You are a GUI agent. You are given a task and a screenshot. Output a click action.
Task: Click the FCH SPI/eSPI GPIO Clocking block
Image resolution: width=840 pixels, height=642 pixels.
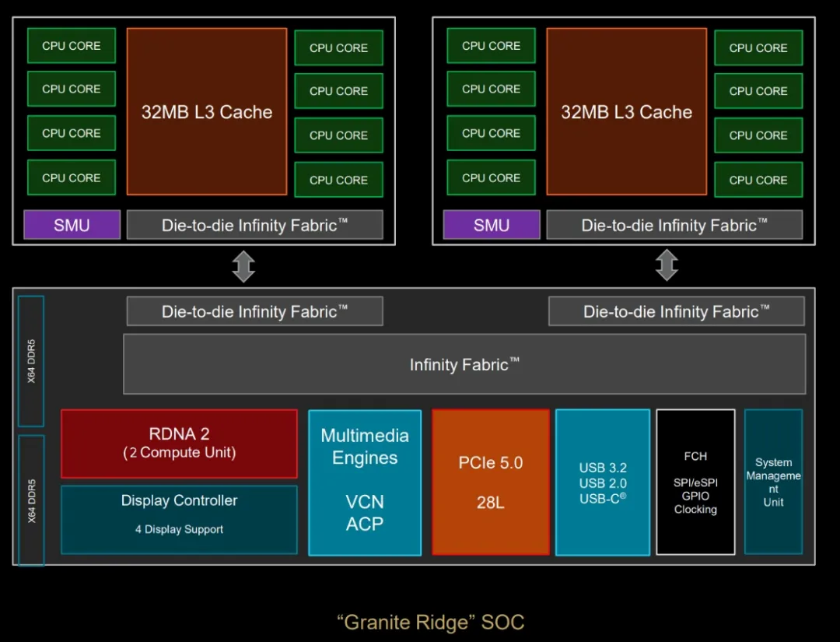click(x=695, y=482)
